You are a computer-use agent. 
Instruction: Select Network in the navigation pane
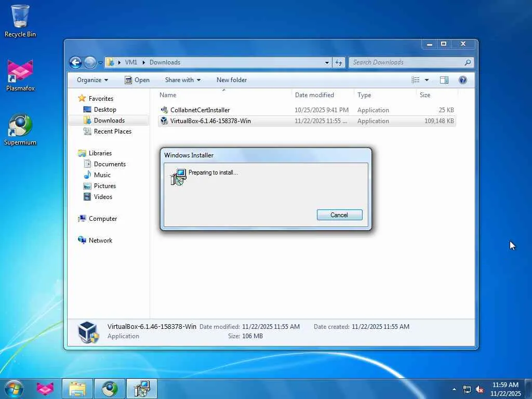pyautogui.click(x=100, y=241)
